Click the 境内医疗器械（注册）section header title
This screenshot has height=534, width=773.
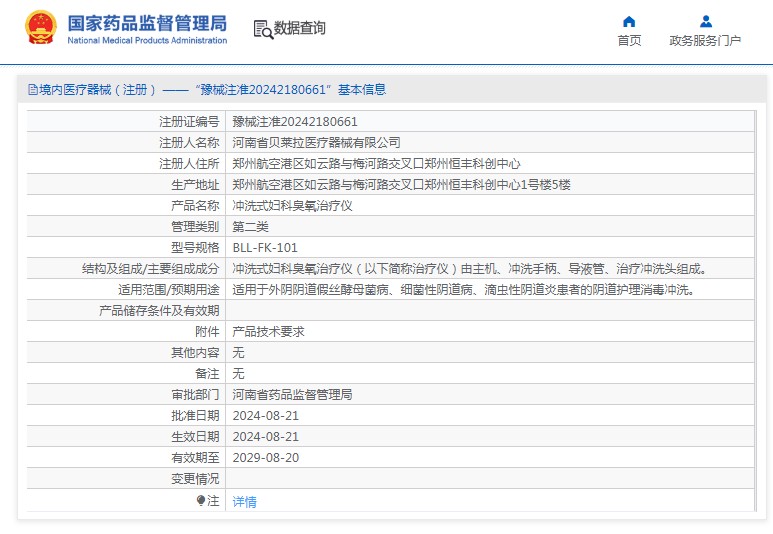click(92, 90)
